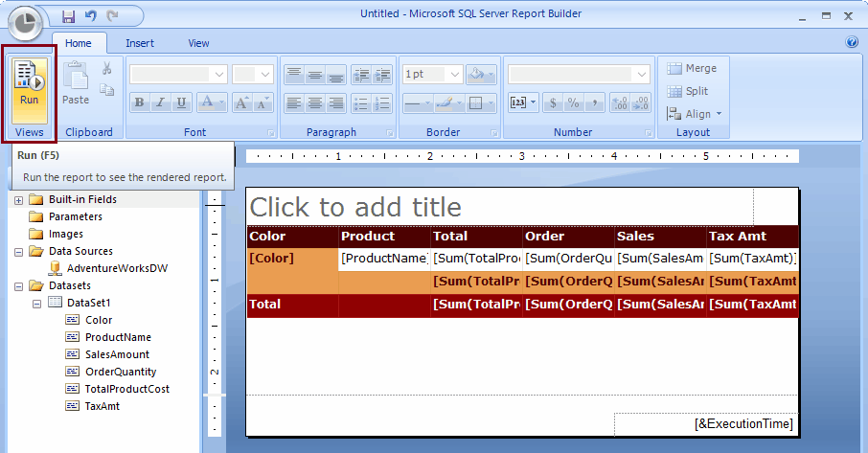
Task: Undo the last action in the quick toolbar
Action: click(90, 16)
